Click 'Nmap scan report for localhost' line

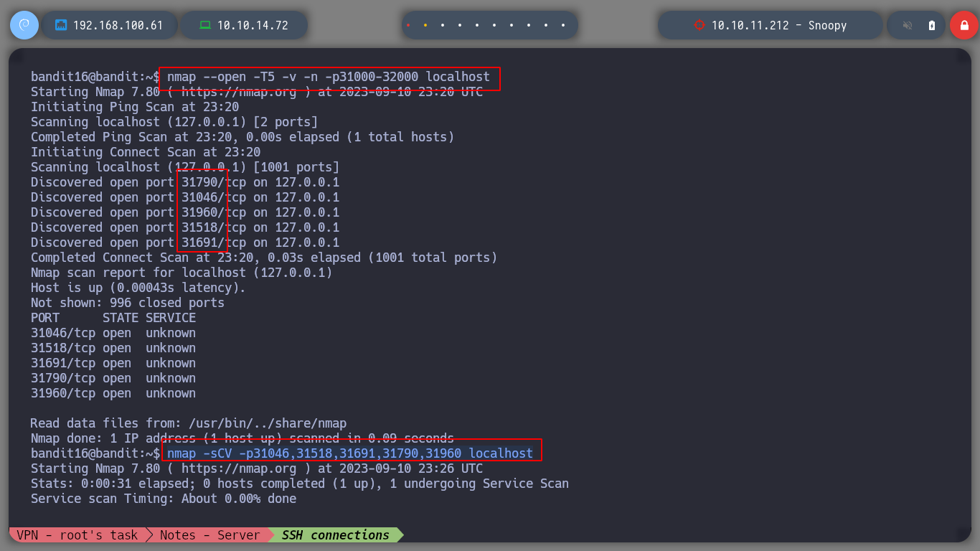coord(182,273)
